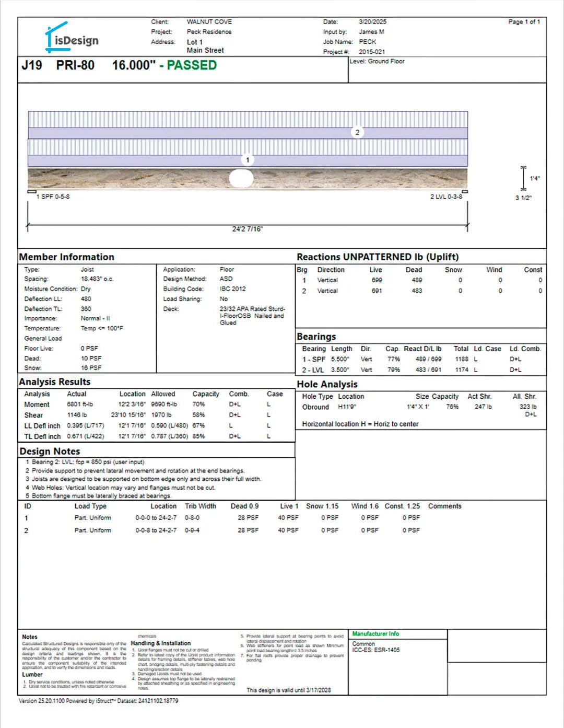Click the 24'2 7/16" span dimension label
This screenshot has width=564, height=728.
tap(247, 229)
